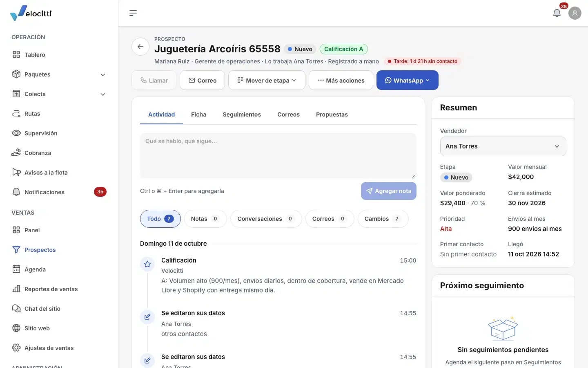This screenshot has width=588, height=368.
Task: Open the Vendedor Ana Torres dropdown
Action: click(x=503, y=146)
